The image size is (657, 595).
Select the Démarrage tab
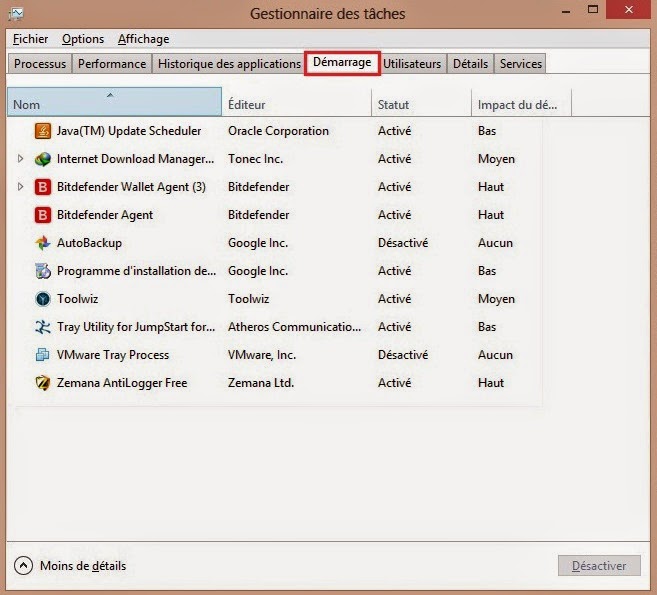point(342,62)
